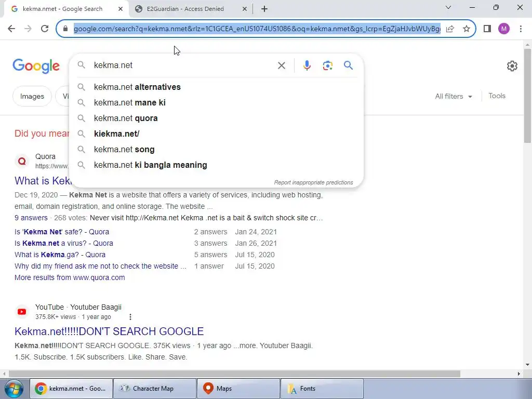Viewport: 532px width, 399px height.
Task: Open Maps from the taskbar
Action: click(x=238, y=389)
